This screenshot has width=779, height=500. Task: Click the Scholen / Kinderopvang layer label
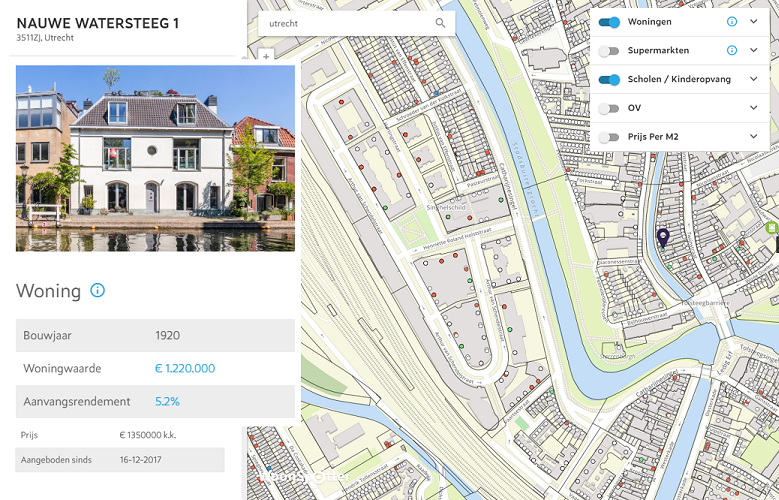click(679, 79)
